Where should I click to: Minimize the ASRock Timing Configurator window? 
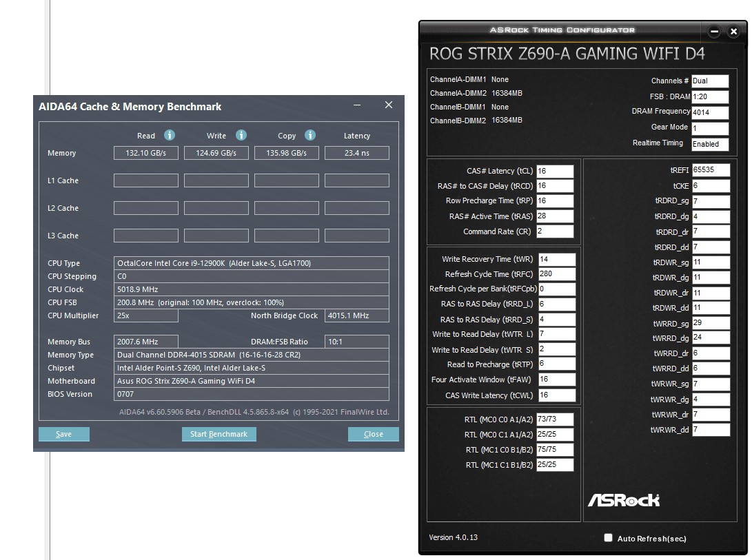tap(714, 32)
